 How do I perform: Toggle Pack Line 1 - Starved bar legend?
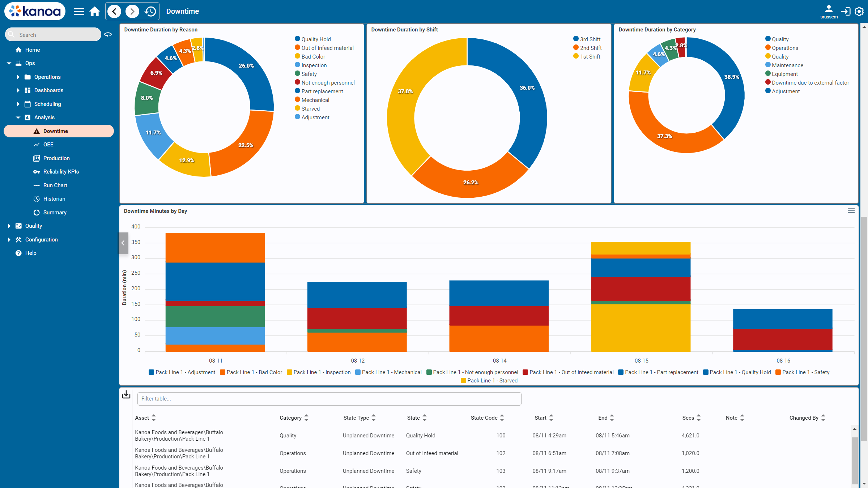click(489, 381)
